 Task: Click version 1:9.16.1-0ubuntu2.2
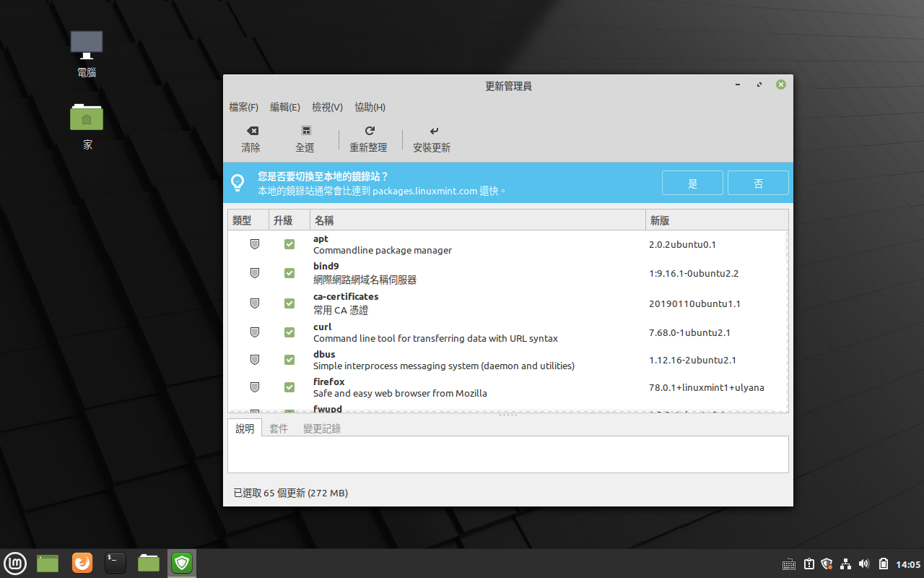694,273
